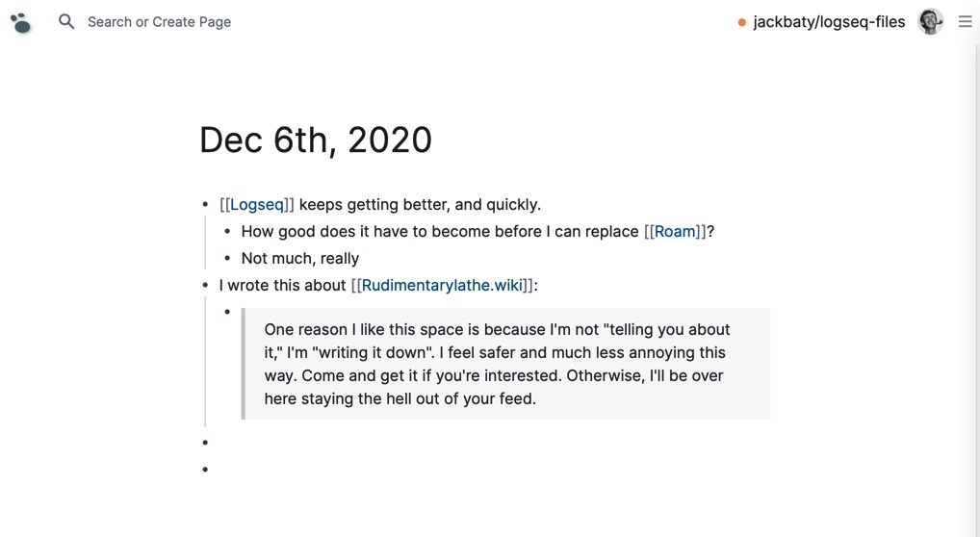Open the Dec 6th, 2020 page title

point(316,141)
